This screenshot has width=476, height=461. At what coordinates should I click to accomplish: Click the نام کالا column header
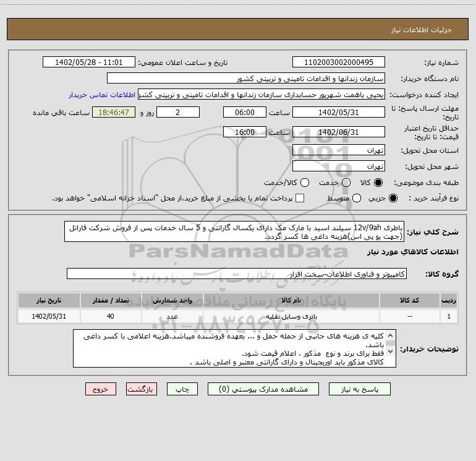click(x=291, y=301)
